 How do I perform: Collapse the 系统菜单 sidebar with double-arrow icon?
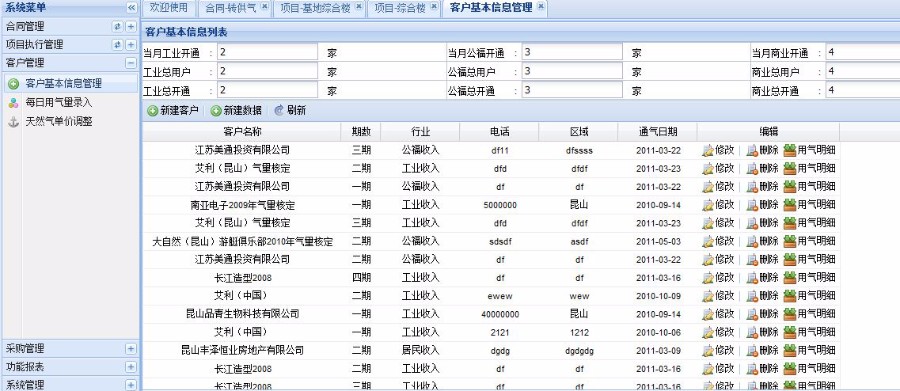[131, 7]
